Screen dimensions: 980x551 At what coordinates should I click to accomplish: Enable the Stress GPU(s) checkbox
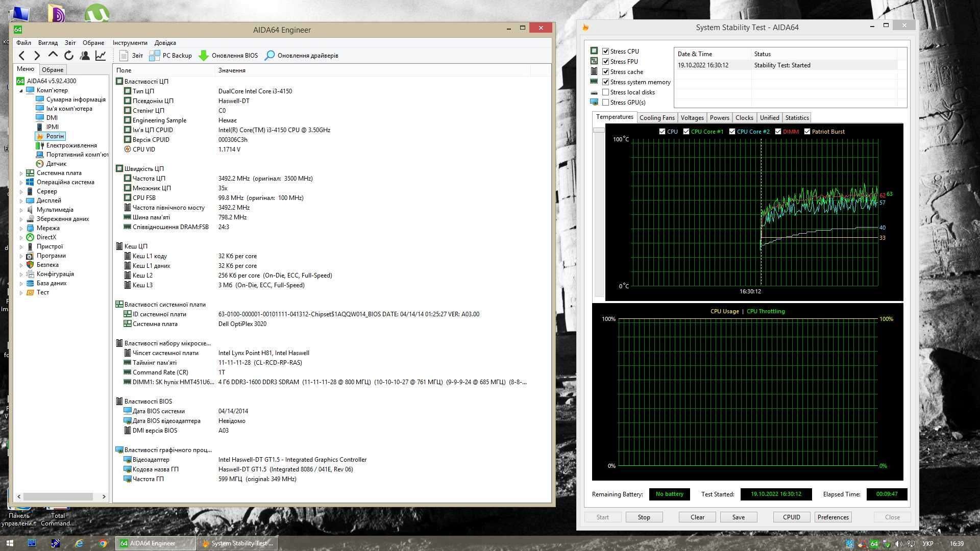point(605,103)
